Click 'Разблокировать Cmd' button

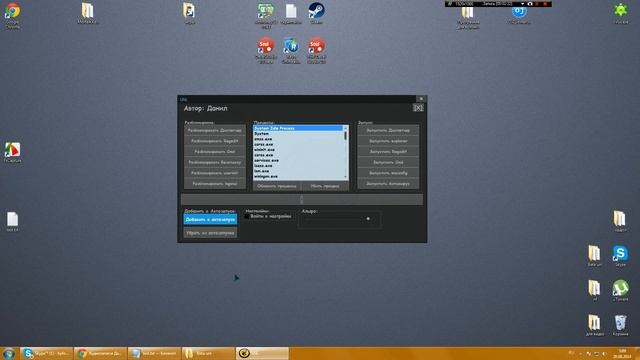[x=215, y=151]
